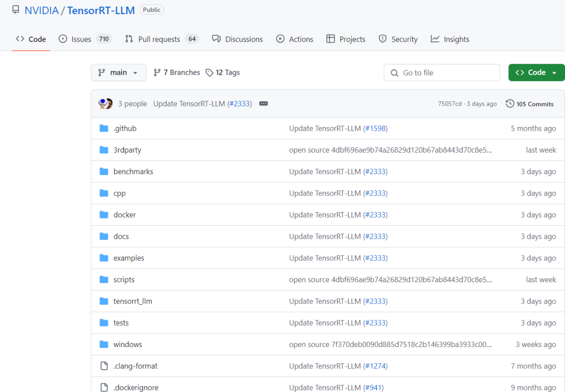Select the Code tab
The height and width of the screenshot is (392, 565).
pyautogui.click(x=31, y=39)
